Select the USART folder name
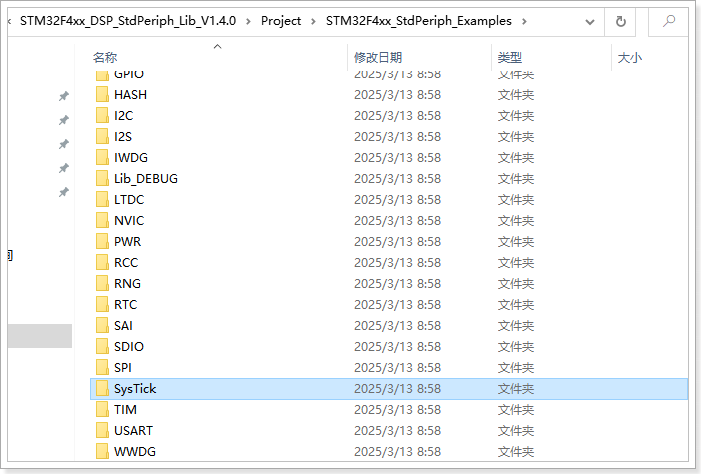Viewport: 701px width, 474px height. point(133,431)
